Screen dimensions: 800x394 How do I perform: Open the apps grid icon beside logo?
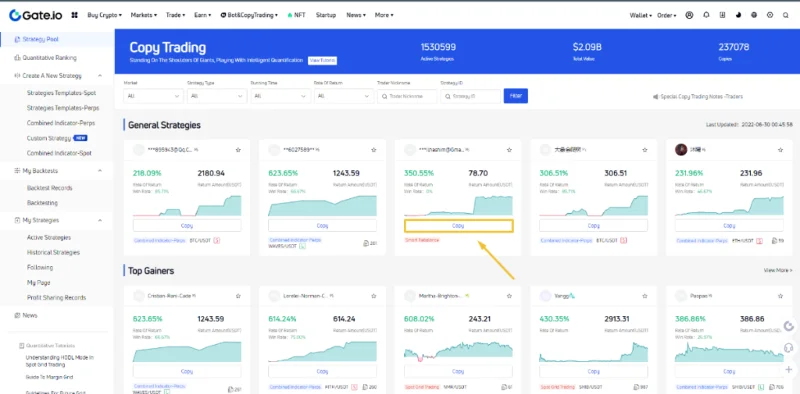tap(74, 15)
